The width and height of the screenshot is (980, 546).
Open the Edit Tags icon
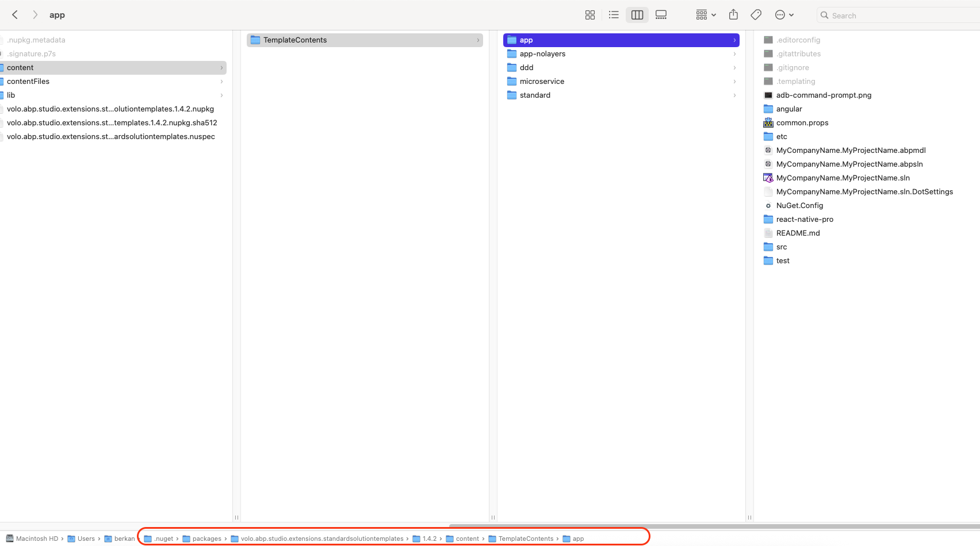(756, 15)
